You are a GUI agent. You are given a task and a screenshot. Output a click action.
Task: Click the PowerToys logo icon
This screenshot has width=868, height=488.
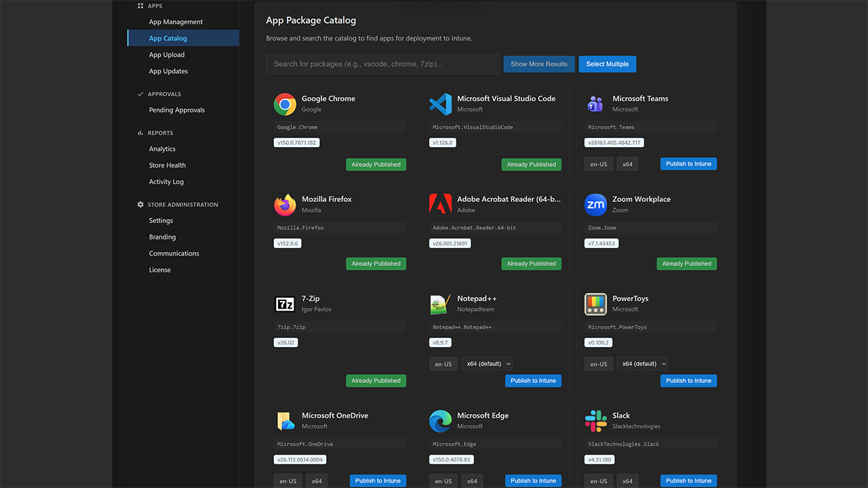(595, 304)
